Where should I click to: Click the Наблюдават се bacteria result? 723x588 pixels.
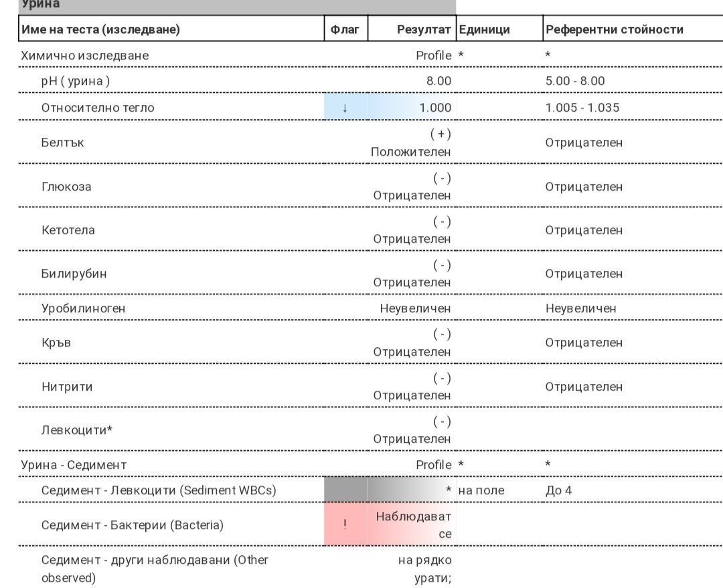[414, 525]
